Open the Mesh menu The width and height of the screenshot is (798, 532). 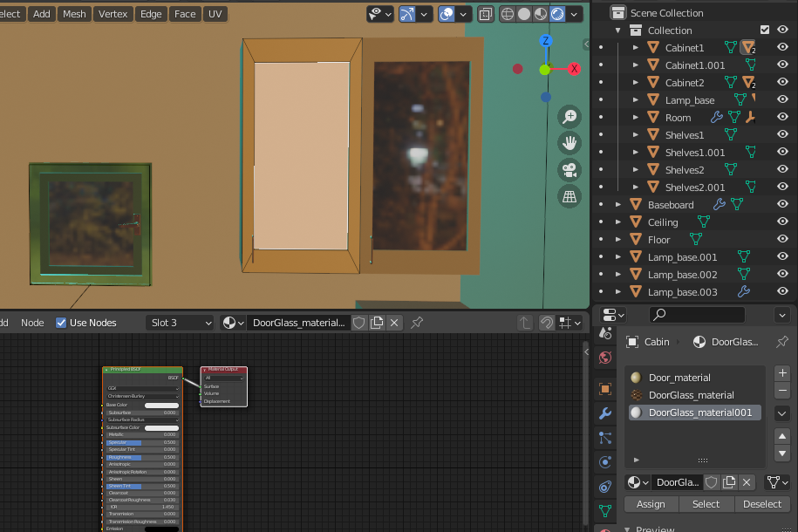click(x=74, y=14)
